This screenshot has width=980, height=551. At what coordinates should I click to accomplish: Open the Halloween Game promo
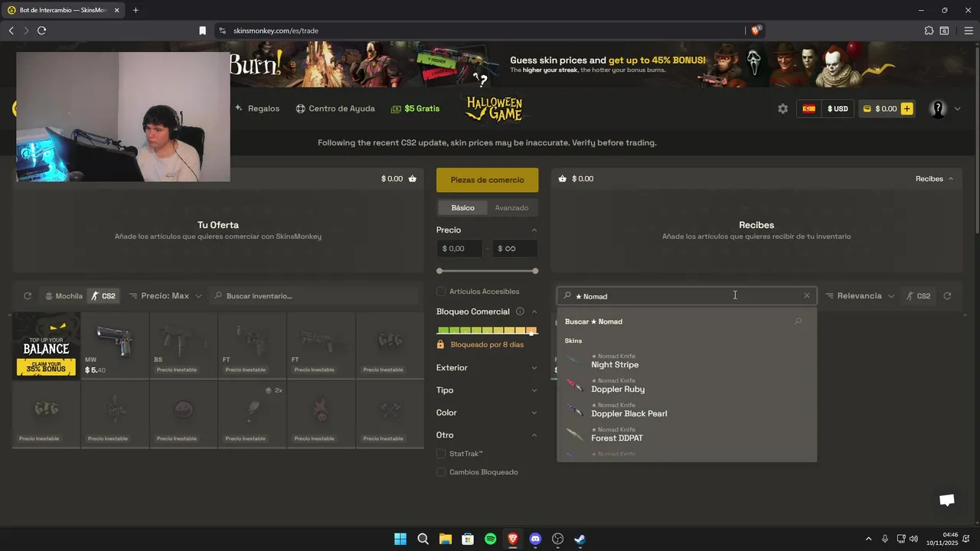click(494, 109)
